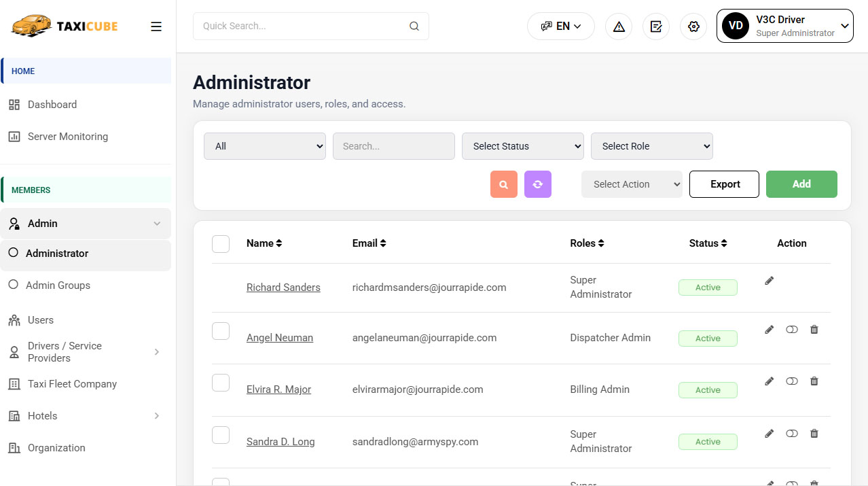Image resolution: width=868 pixels, height=486 pixels.
Task: Open the notes edit icon in header
Action: pos(656,27)
